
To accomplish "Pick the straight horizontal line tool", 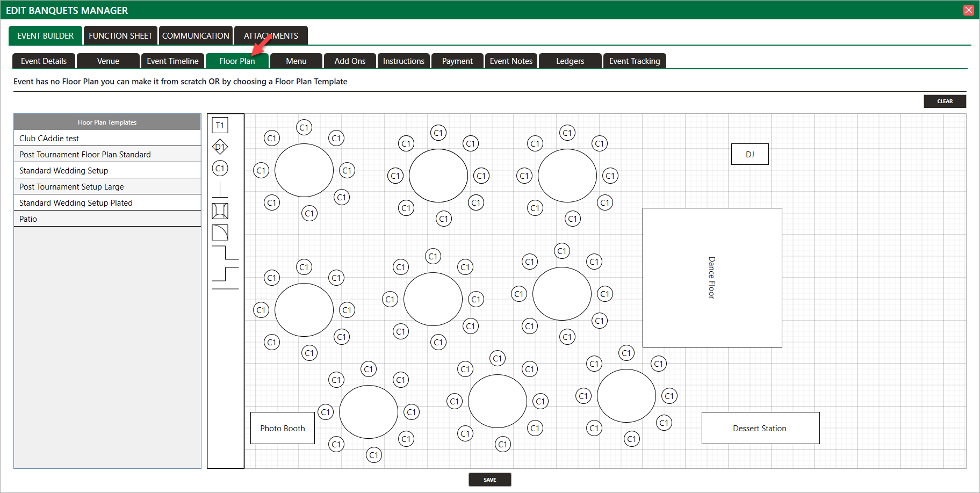I will coord(225,289).
